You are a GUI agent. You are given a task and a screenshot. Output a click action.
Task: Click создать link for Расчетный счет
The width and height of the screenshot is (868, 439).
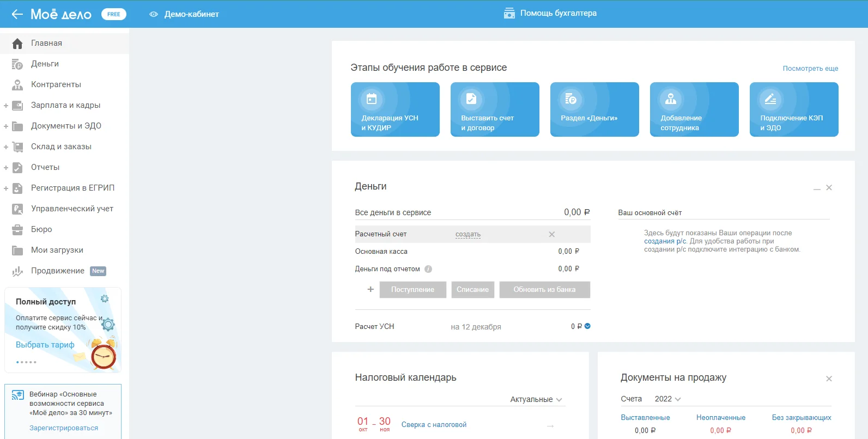coord(468,234)
